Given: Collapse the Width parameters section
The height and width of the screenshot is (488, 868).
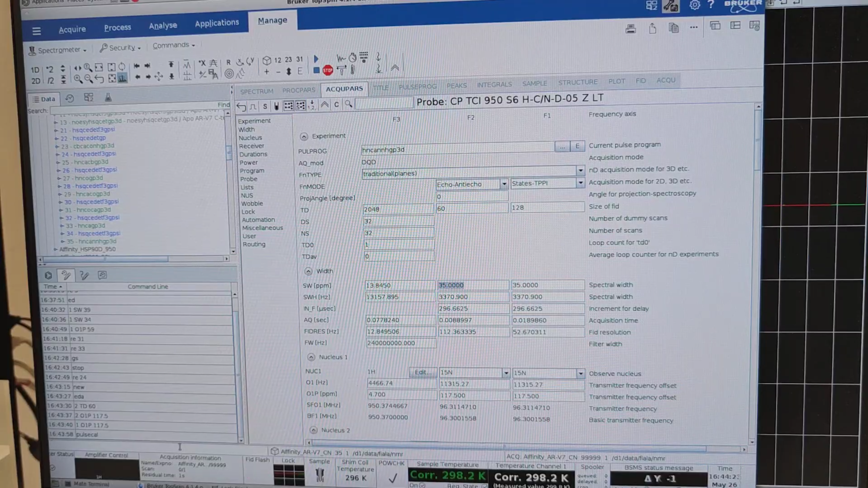Looking at the screenshot, I should click(308, 271).
